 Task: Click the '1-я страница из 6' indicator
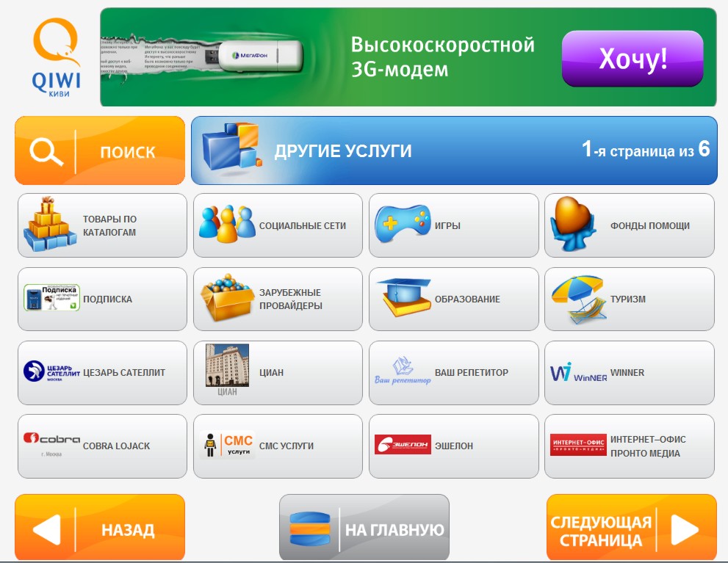click(x=646, y=150)
